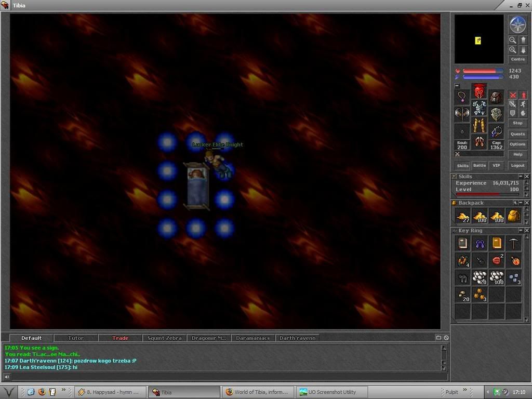Viewport: 532px width, 399px height.
Task: Toggle chase opponent mode (running figure)
Action: 523,104
